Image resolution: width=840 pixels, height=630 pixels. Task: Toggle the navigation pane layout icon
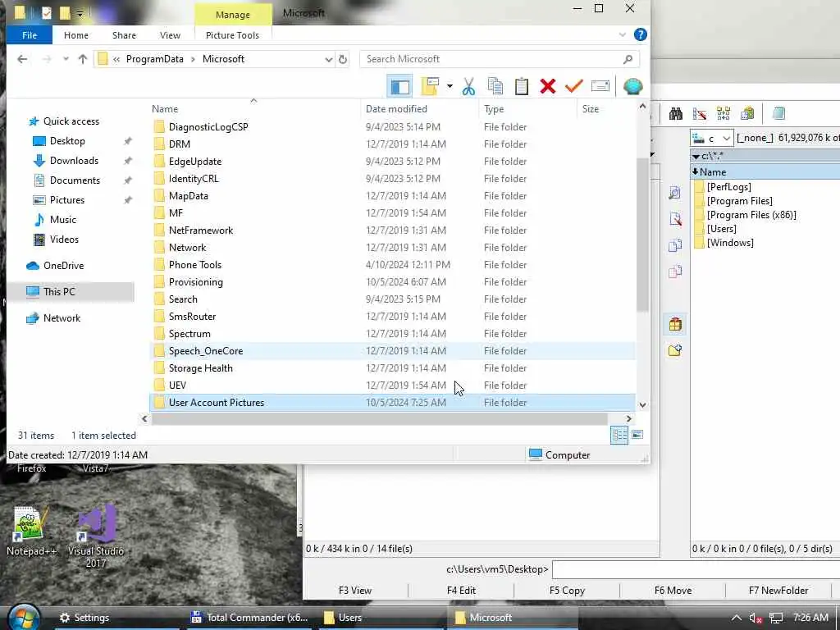[399, 86]
